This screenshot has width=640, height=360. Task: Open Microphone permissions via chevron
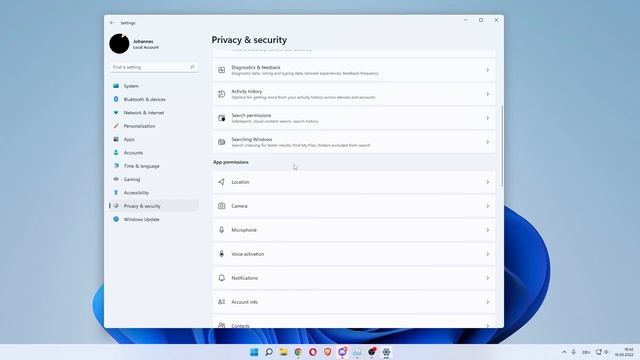click(487, 230)
